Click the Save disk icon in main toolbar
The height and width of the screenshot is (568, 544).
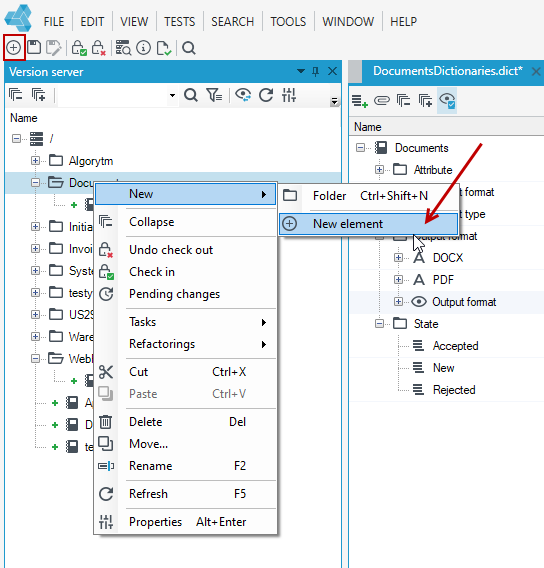pyautogui.click(x=34, y=47)
